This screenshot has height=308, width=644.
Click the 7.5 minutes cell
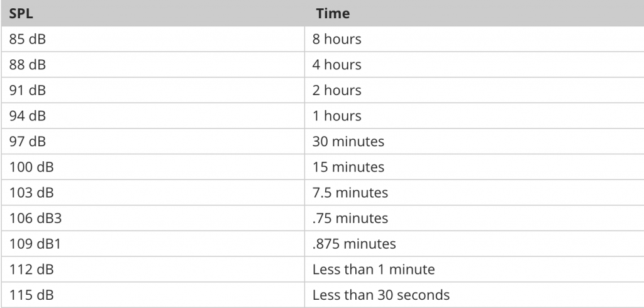[350, 193]
